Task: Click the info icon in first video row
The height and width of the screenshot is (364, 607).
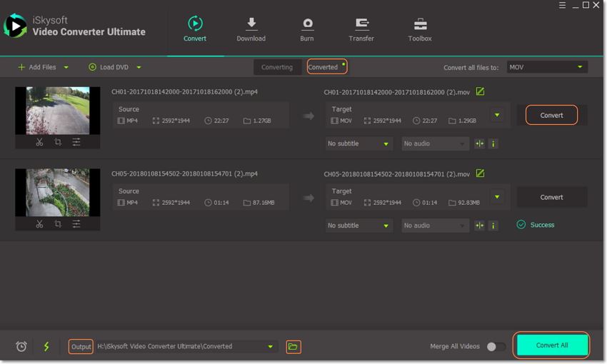Action: coord(493,143)
